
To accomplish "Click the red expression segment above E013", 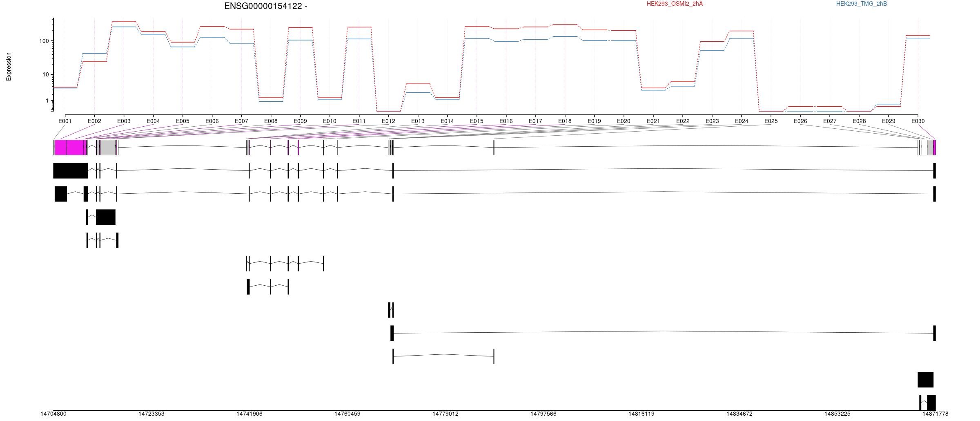I will tap(418, 84).
